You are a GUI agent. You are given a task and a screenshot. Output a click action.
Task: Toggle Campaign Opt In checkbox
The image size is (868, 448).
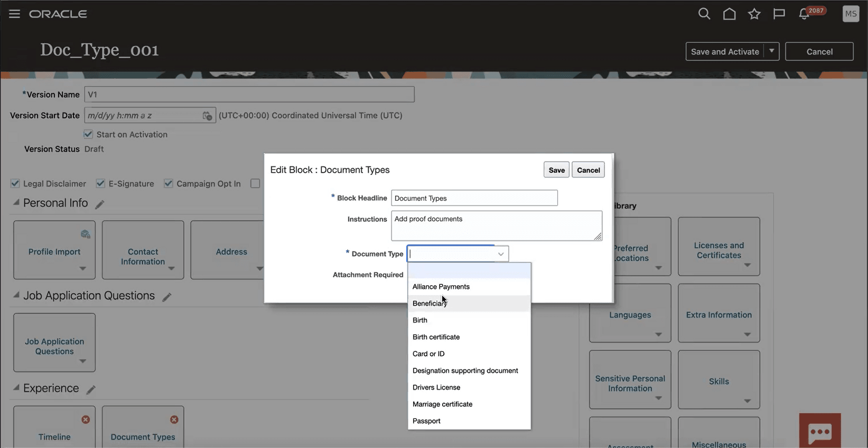[169, 183]
